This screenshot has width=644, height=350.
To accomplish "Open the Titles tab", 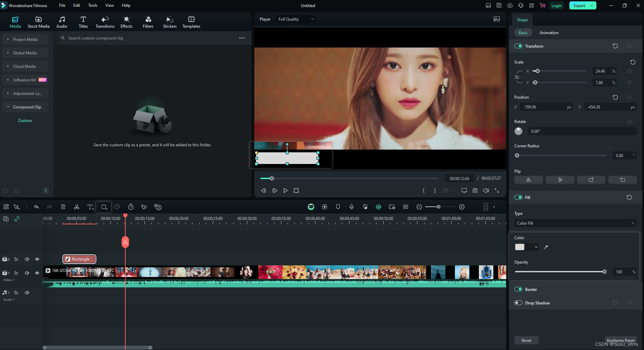I will tap(83, 22).
